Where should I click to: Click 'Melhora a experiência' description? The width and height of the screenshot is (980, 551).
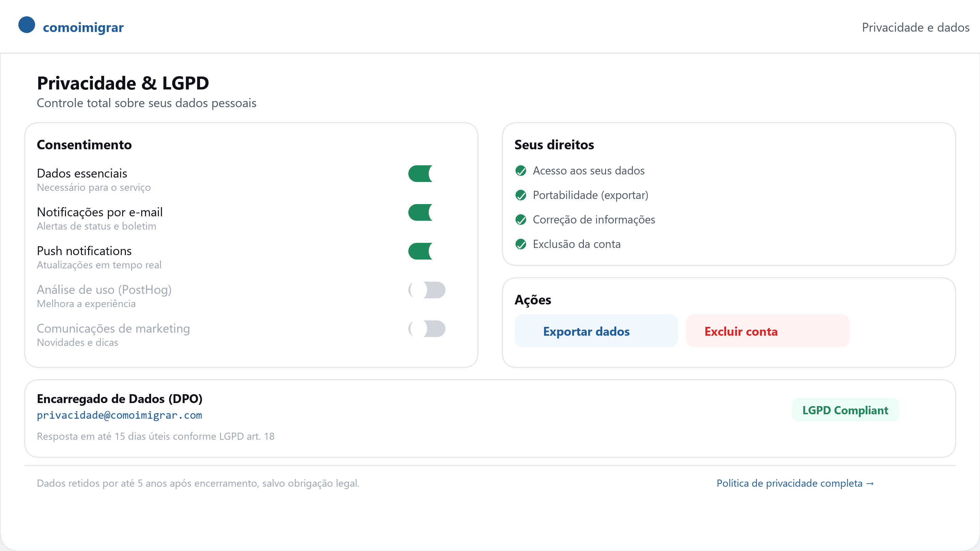86,304
